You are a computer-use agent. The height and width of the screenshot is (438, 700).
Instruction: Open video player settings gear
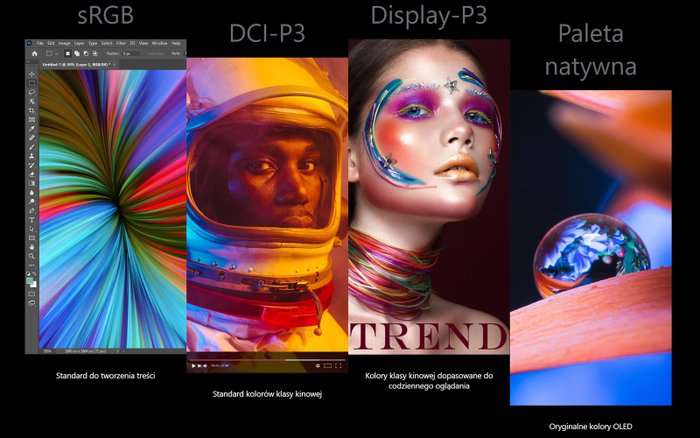pyautogui.click(x=318, y=366)
